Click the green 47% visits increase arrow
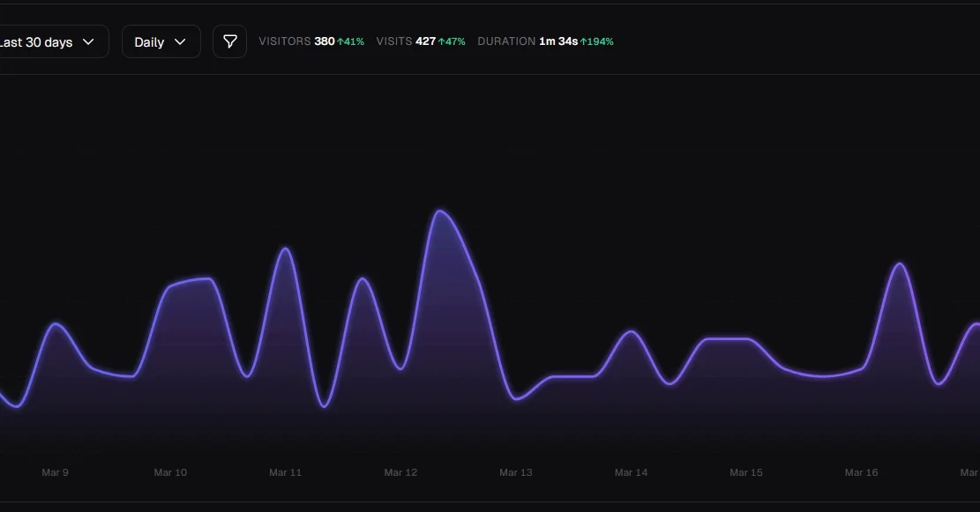 click(x=442, y=41)
